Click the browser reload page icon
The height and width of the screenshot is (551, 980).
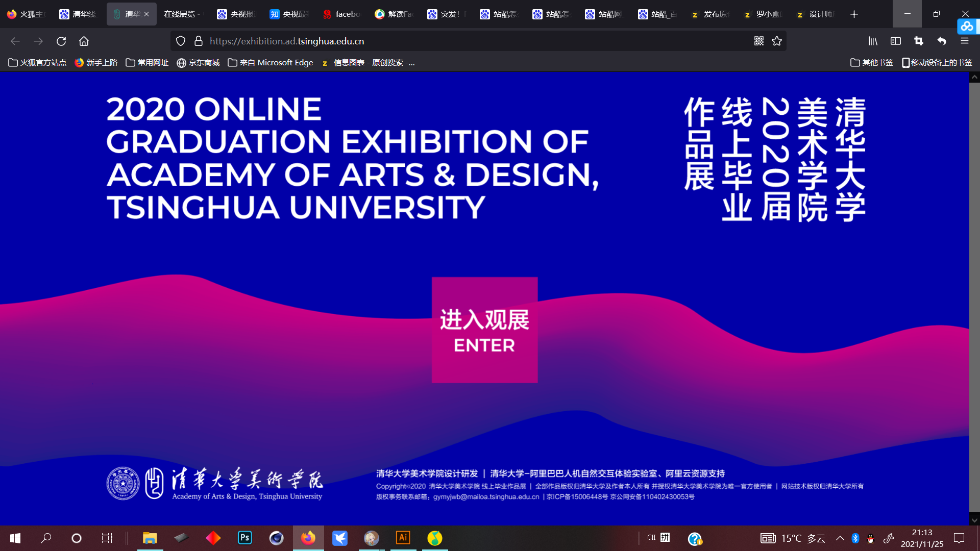pyautogui.click(x=61, y=41)
